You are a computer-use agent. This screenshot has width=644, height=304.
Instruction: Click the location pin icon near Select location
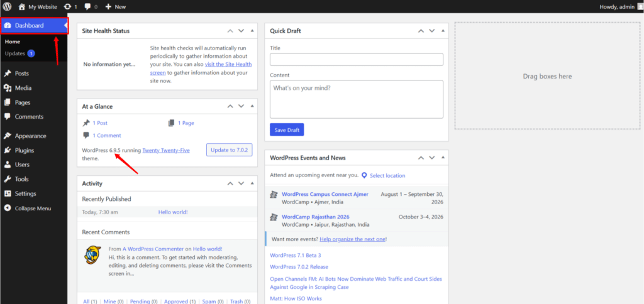pos(364,176)
